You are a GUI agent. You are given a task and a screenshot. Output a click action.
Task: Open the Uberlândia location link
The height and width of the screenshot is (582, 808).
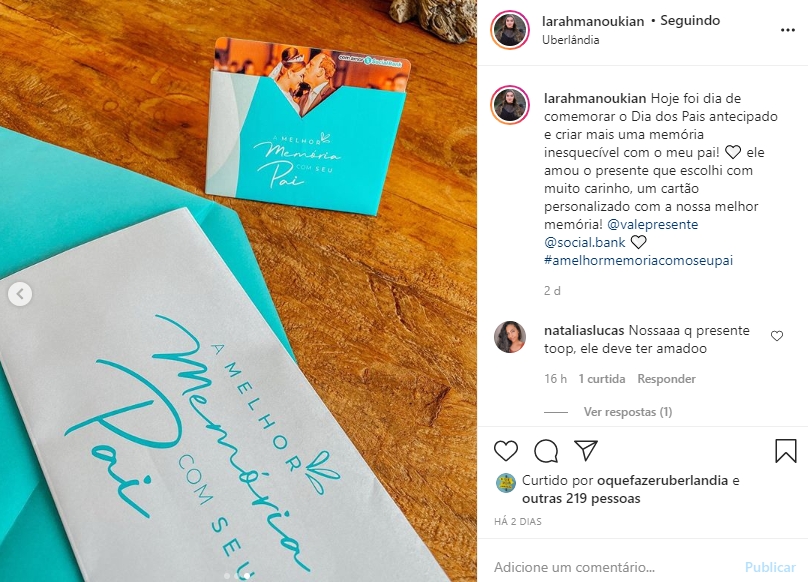point(570,40)
